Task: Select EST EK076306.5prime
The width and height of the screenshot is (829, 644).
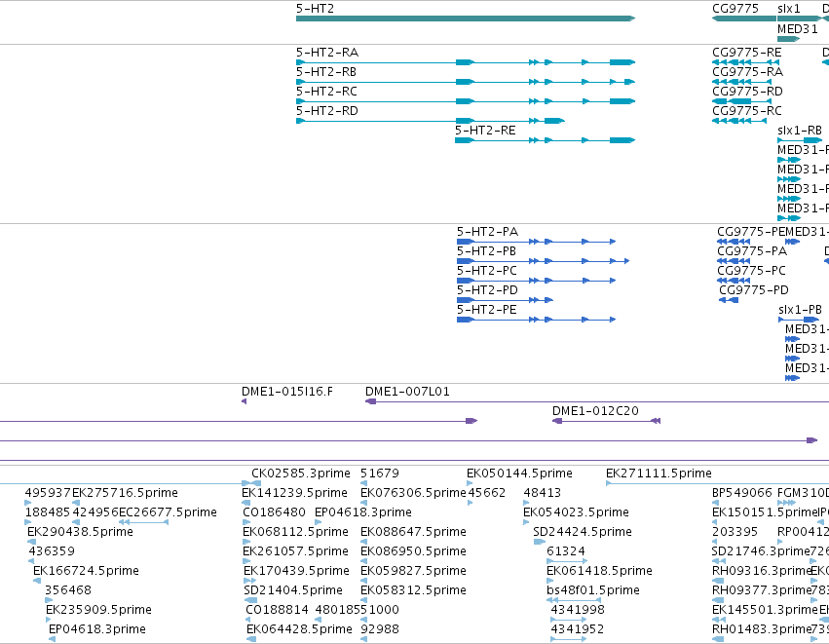Action: tap(413, 493)
